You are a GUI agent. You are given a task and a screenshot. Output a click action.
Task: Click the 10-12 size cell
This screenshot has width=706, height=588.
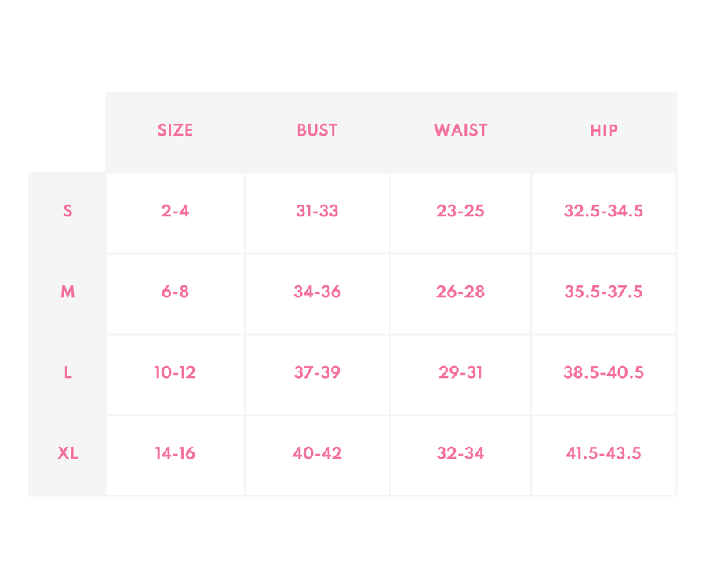[175, 372]
